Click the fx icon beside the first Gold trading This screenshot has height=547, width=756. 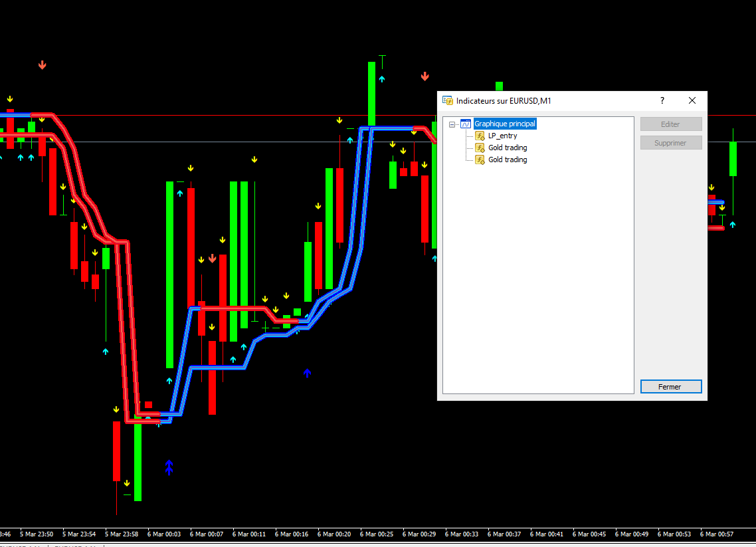[479, 147]
